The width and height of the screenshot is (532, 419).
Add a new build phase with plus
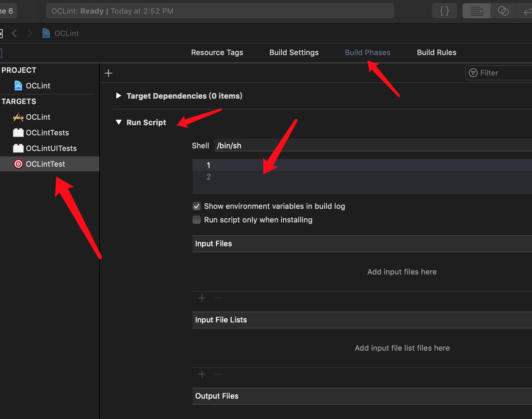tap(109, 73)
